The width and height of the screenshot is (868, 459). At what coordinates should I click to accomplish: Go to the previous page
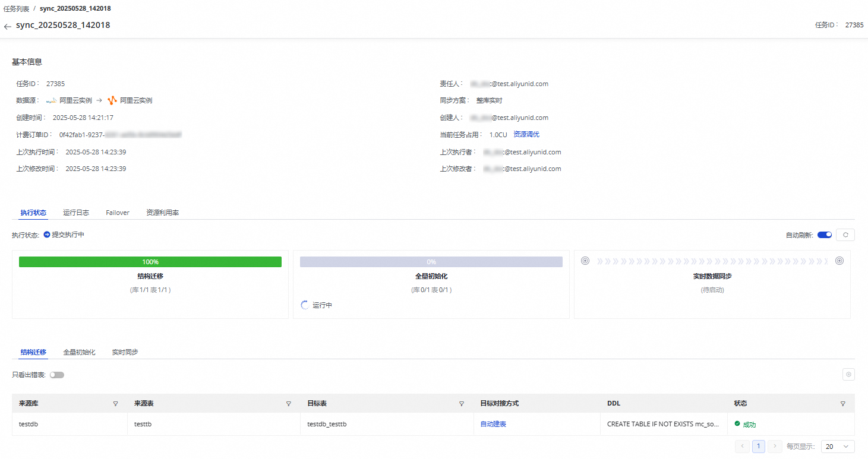click(x=741, y=446)
